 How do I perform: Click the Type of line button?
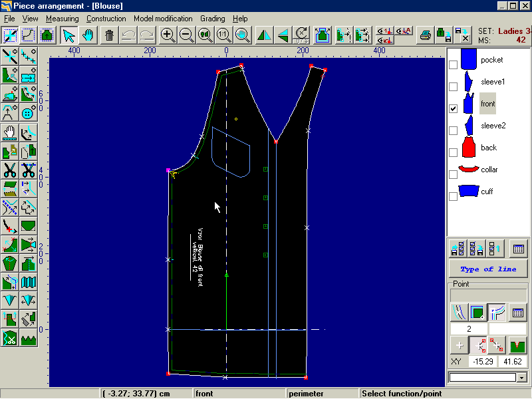pyautogui.click(x=488, y=269)
